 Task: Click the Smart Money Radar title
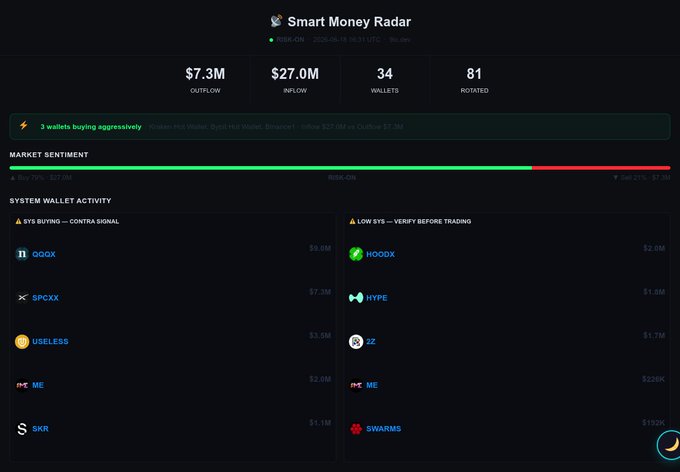click(x=349, y=22)
